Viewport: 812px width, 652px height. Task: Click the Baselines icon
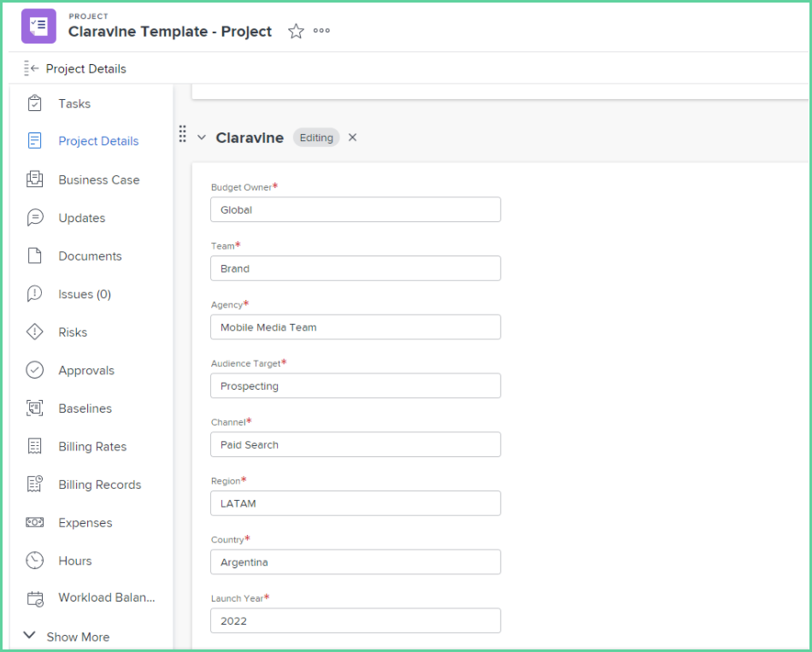tap(35, 408)
